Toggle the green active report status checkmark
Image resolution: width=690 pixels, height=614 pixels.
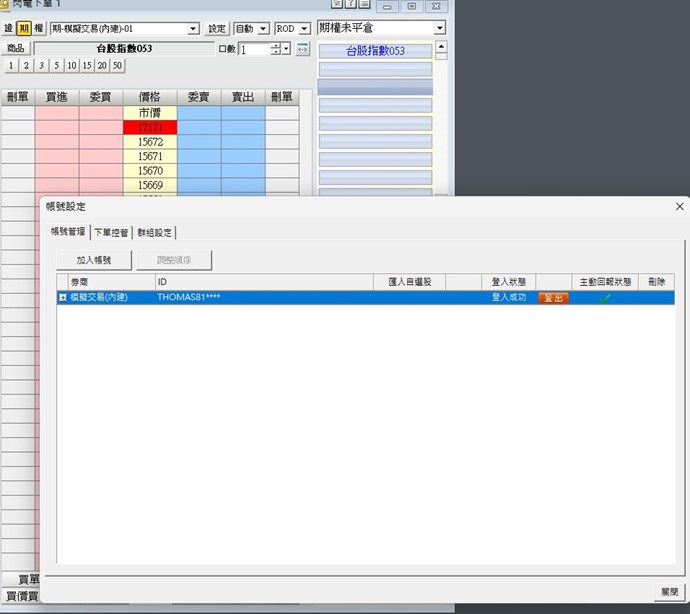tap(604, 298)
